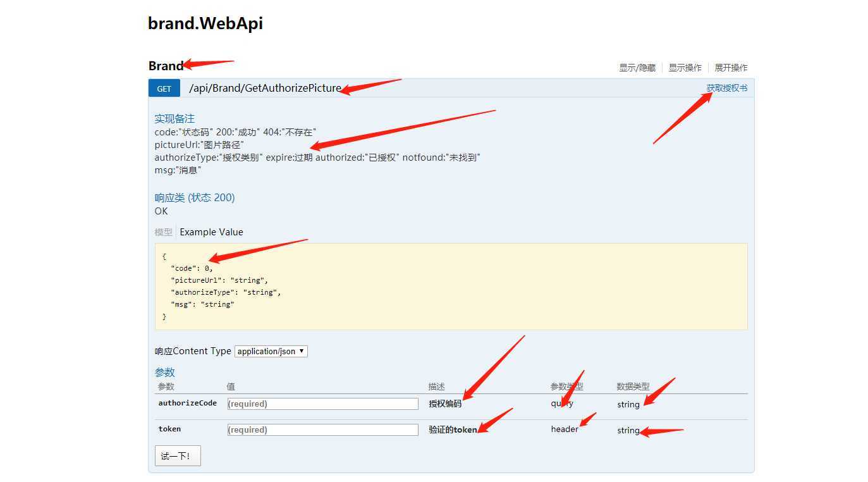Click header parameter type cell
868x482 pixels.
(x=565, y=429)
